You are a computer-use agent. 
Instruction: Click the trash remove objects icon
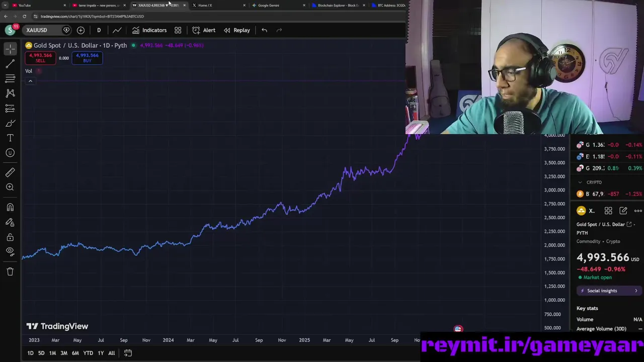(10, 271)
